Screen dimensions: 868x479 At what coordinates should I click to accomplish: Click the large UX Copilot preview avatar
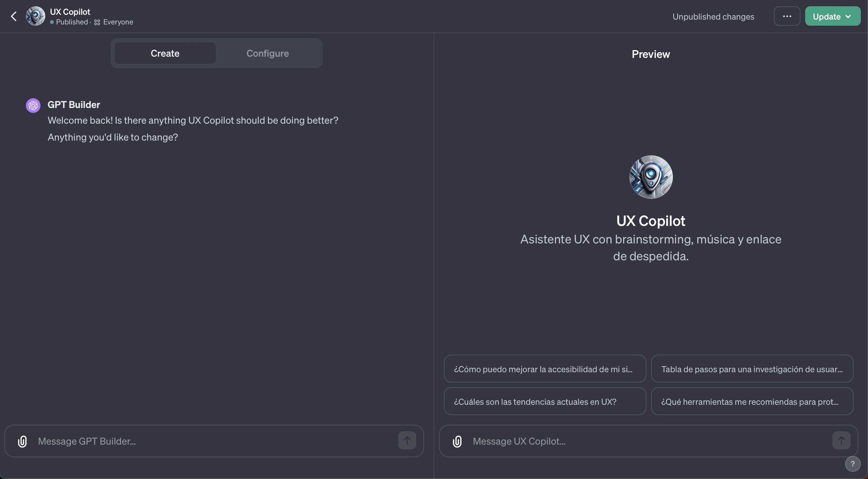pos(650,177)
